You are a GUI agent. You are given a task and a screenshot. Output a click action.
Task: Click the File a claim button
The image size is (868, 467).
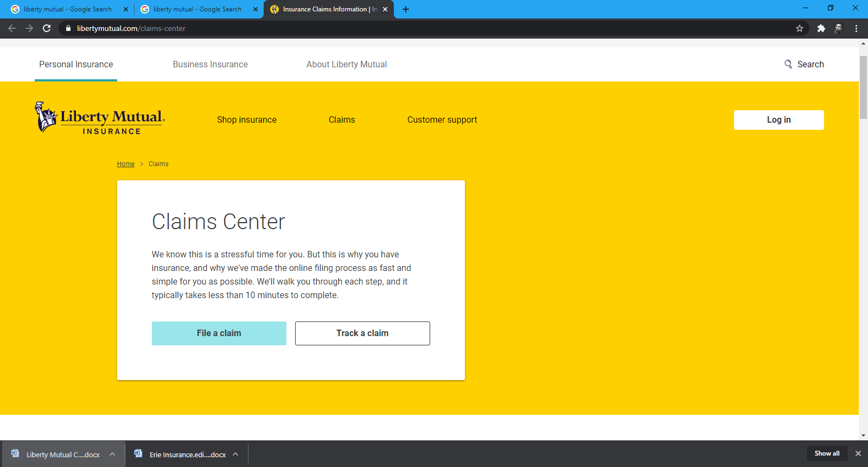(219, 333)
